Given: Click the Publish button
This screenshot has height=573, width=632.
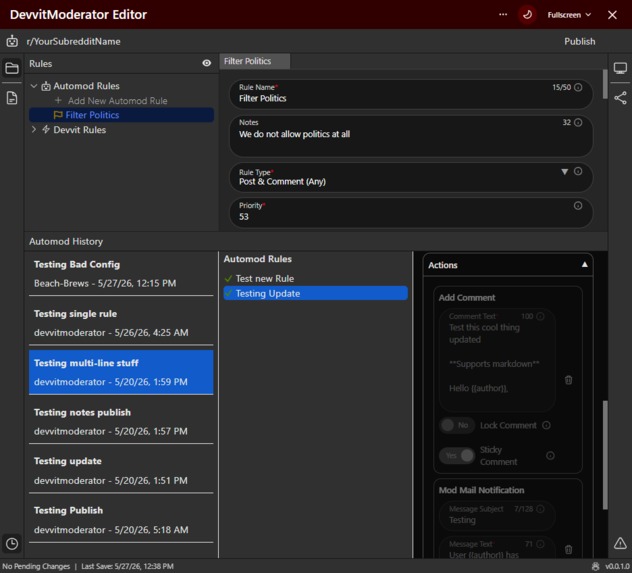Looking at the screenshot, I should click(x=579, y=42).
